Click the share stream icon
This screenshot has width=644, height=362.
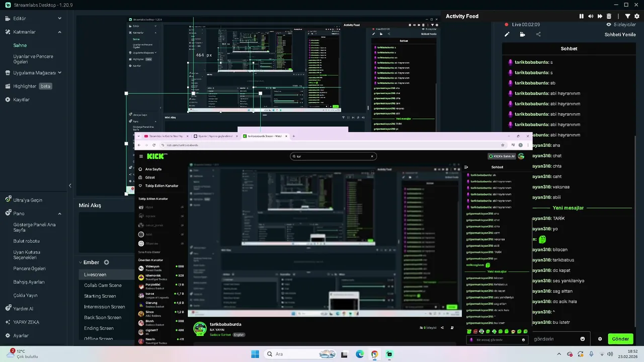point(538,34)
